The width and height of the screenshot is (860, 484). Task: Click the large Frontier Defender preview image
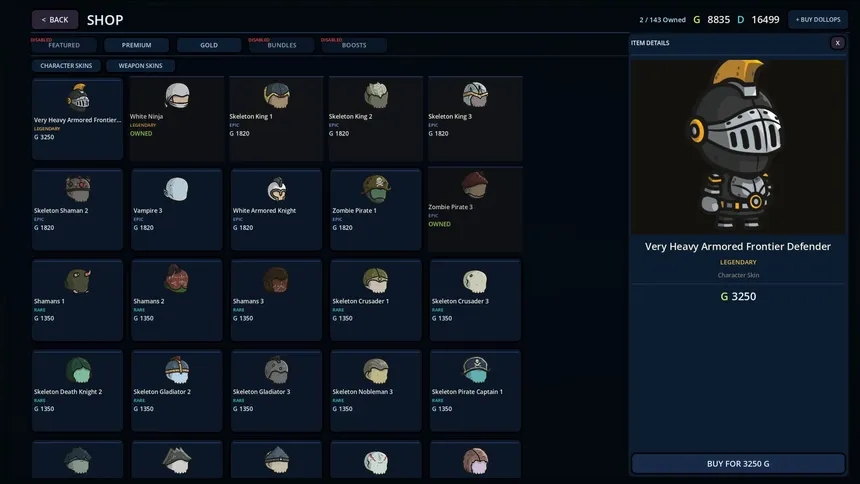tap(738, 147)
